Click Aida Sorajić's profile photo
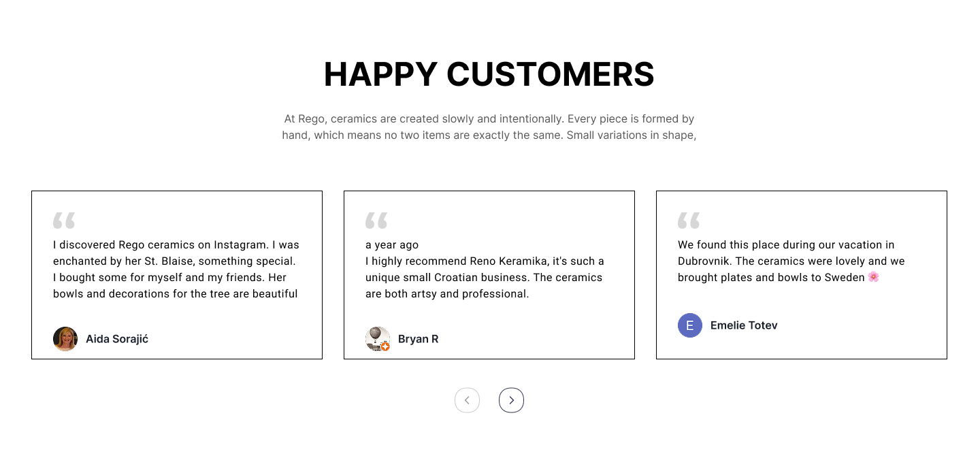 click(65, 339)
